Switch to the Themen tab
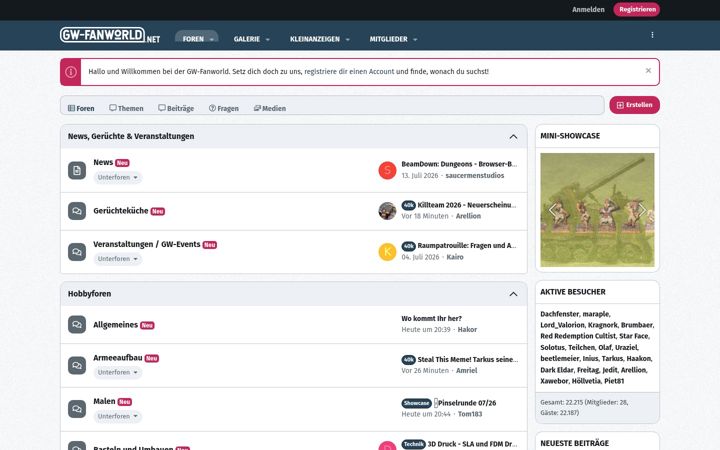Image resolution: width=720 pixels, height=450 pixels. (126, 108)
